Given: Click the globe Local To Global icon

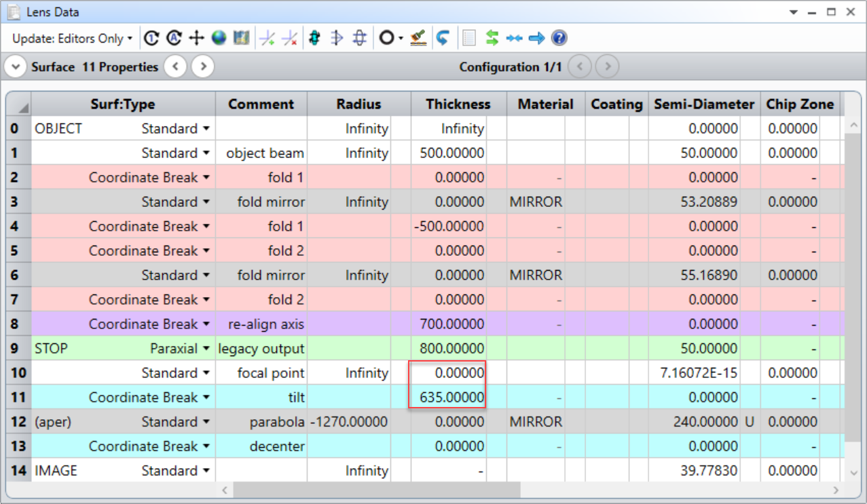Looking at the screenshot, I should pos(219,39).
